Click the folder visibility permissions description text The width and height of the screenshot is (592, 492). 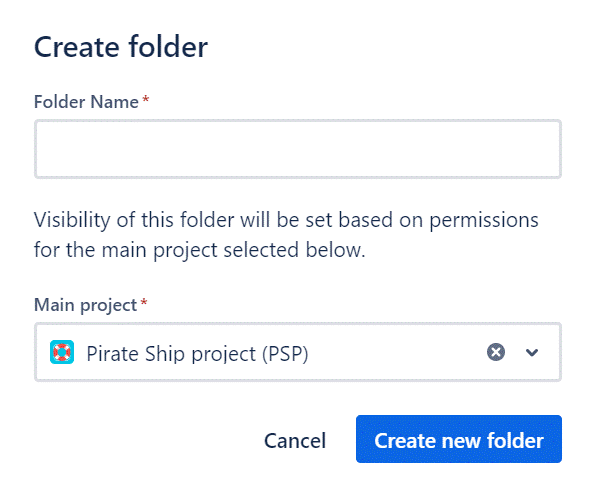tap(286, 234)
